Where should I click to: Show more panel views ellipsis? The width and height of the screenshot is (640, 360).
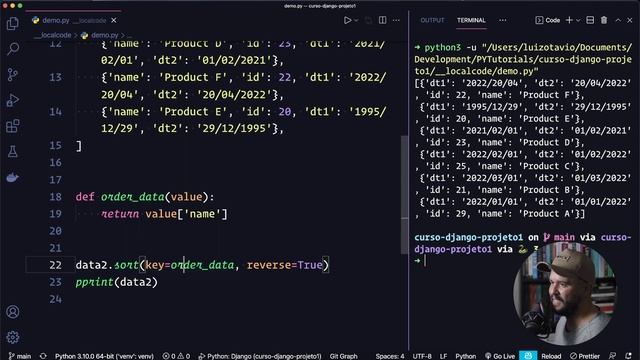pos(502,20)
